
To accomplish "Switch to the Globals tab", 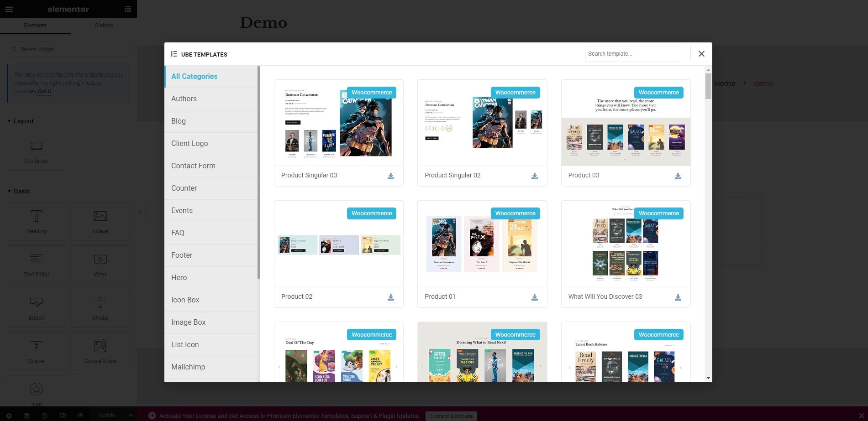I will [x=104, y=26].
